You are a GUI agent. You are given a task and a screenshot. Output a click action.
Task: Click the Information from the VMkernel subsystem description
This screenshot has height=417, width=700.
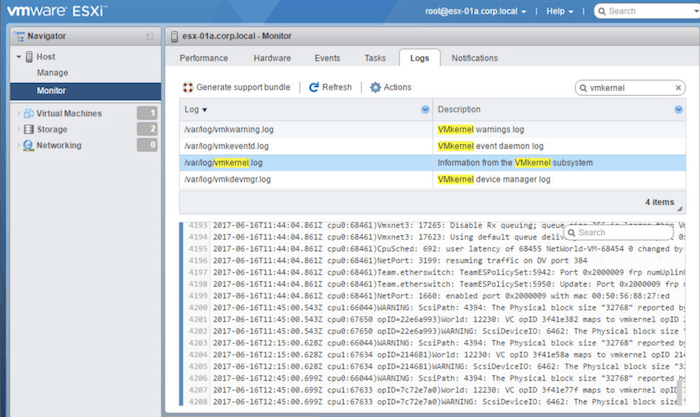(515, 163)
